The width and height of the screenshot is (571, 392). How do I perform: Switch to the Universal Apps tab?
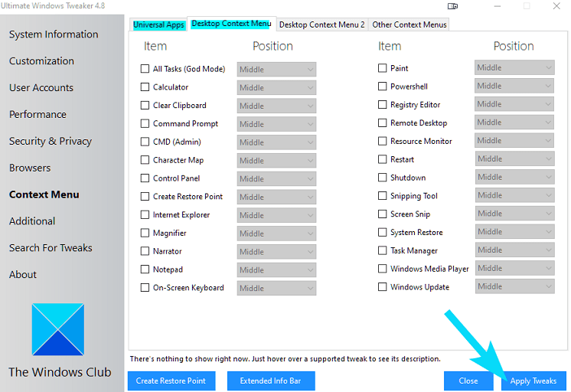pyautogui.click(x=158, y=24)
